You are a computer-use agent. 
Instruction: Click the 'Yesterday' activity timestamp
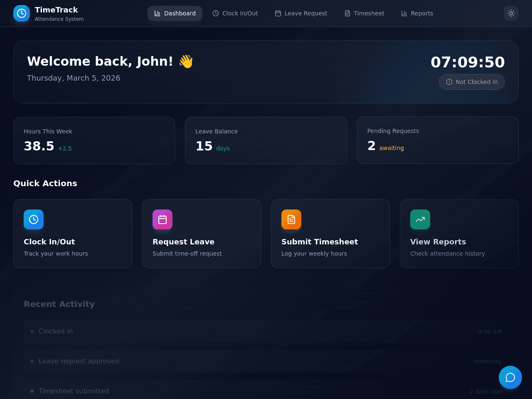(488, 362)
